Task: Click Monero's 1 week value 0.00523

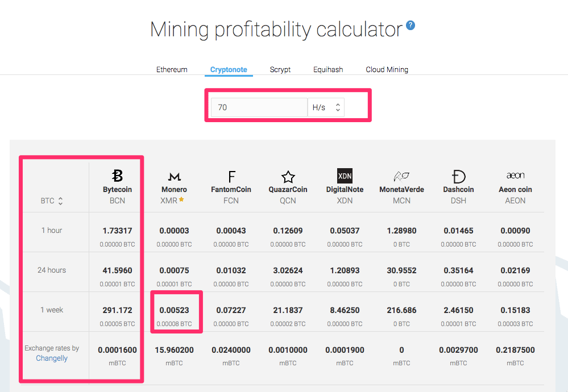Action: (174, 310)
